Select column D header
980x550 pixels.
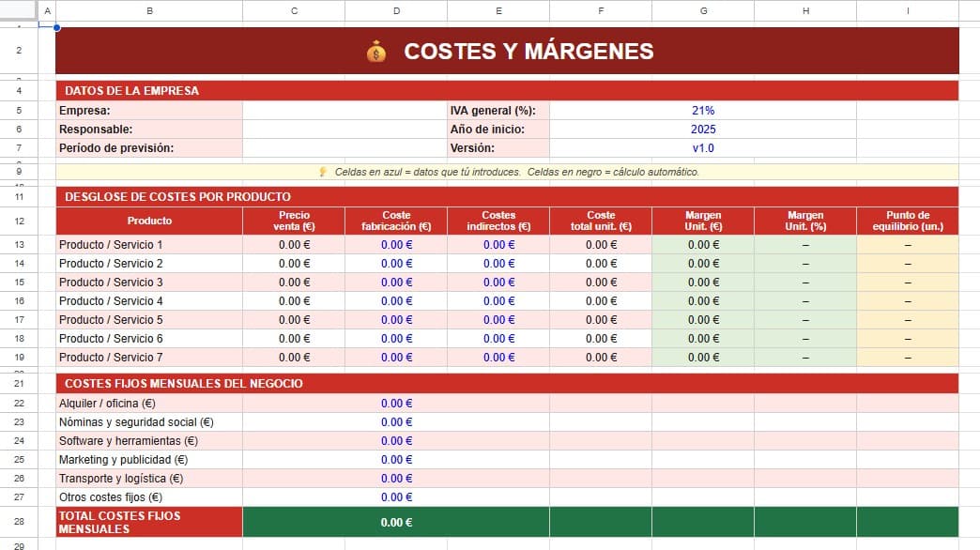pyautogui.click(x=396, y=10)
